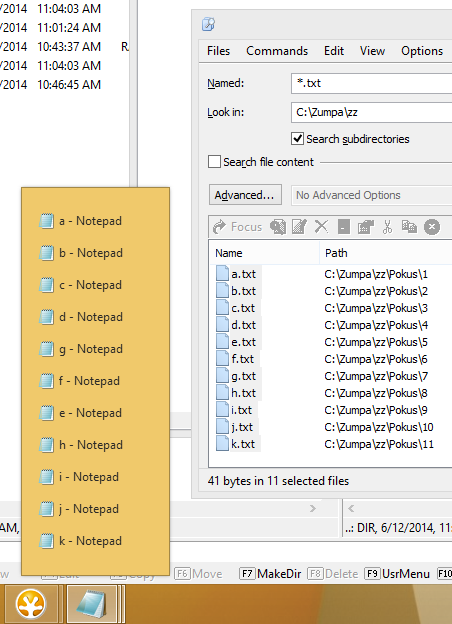452x624 pixels.
Task: Uncheck Search subdirectories checkbox
Action: [297, 139]
